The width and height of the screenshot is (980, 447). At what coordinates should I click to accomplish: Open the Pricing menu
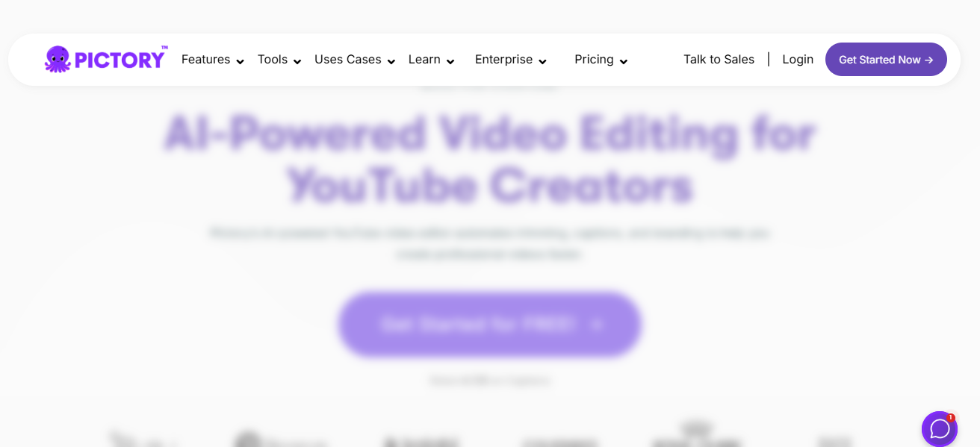(594, 60)
